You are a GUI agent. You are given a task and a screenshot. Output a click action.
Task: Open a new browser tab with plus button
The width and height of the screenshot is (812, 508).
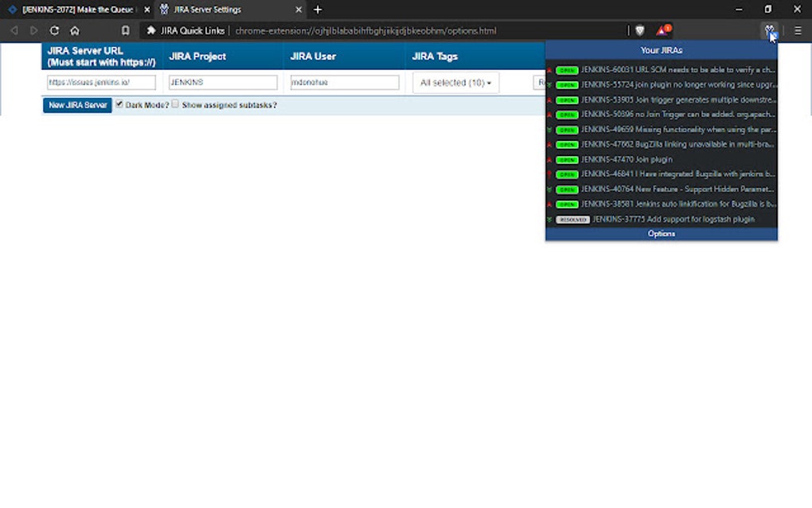tap(318, 10)
